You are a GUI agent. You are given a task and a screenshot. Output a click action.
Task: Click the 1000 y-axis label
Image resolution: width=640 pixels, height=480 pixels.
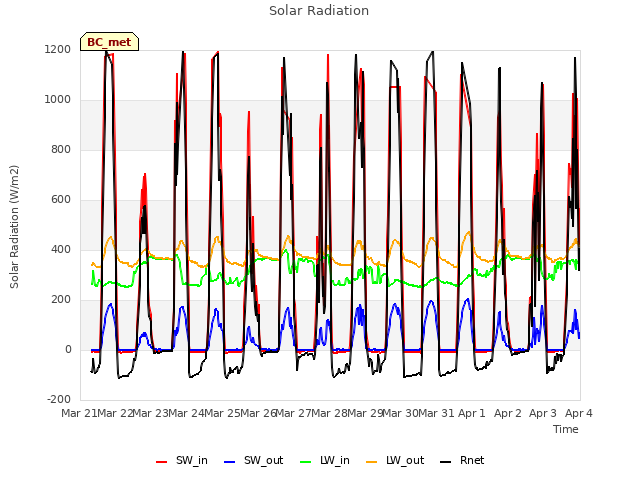point(58,100)
